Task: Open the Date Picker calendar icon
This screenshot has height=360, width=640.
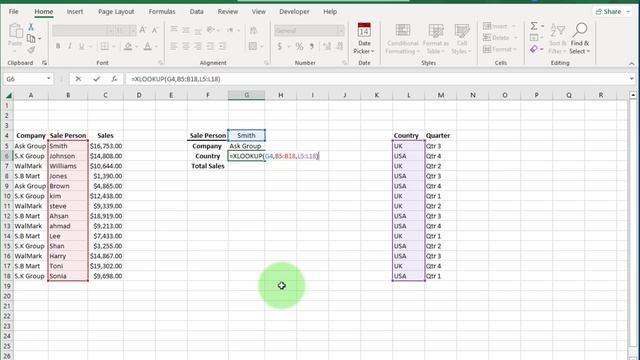Action: pos(364,31)
